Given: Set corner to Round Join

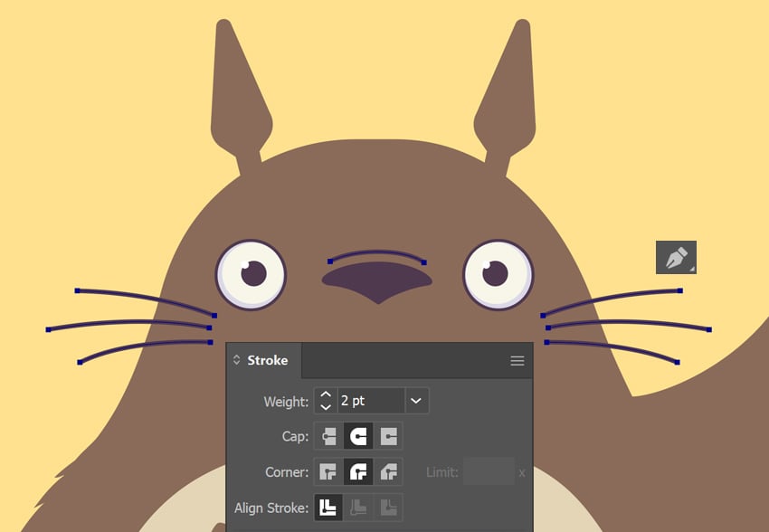Looking at the screenshot, I should 358,471.
